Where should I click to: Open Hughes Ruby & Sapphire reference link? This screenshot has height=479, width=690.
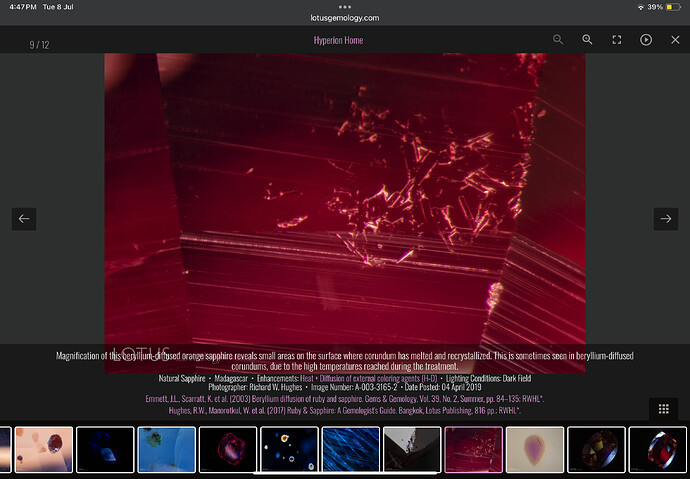(x=345, y=410)
